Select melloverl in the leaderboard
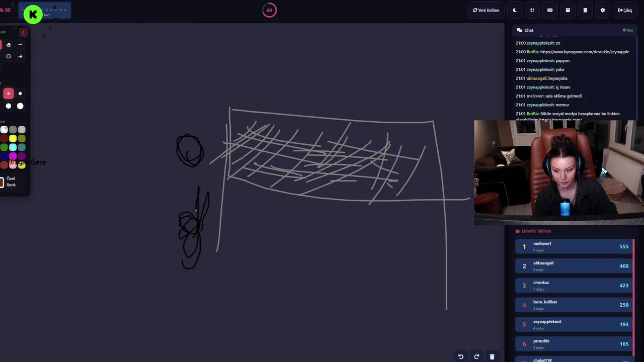 (x=574, y=246)
